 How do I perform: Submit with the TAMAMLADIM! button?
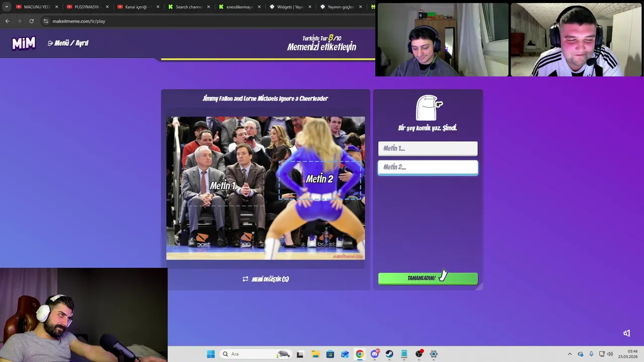[428, 278]
